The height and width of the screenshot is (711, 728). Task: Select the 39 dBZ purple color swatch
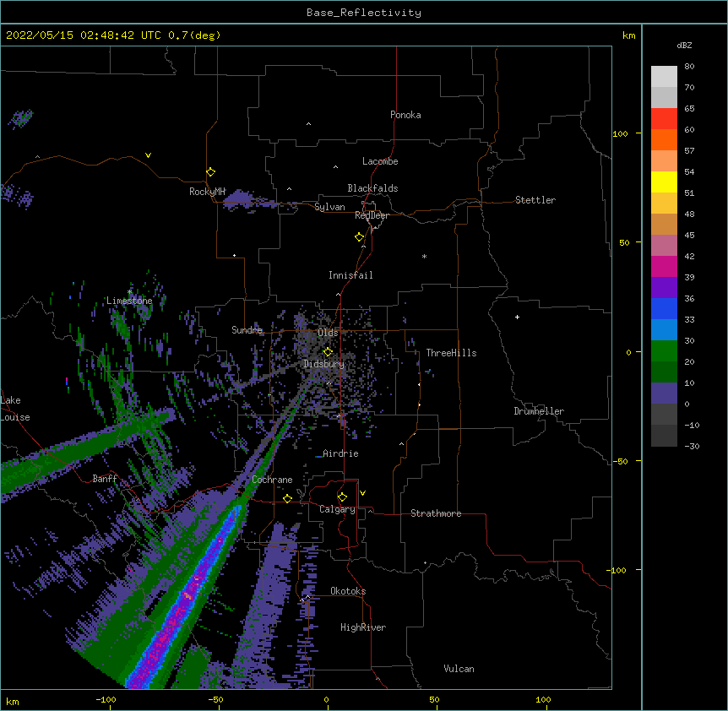[664, 287]
